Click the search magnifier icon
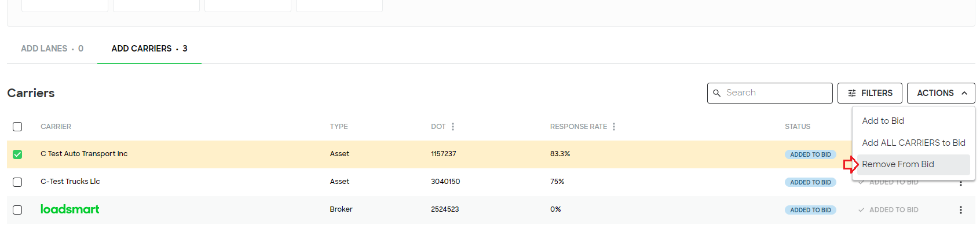The image size is (980, 225). (716, 93)
